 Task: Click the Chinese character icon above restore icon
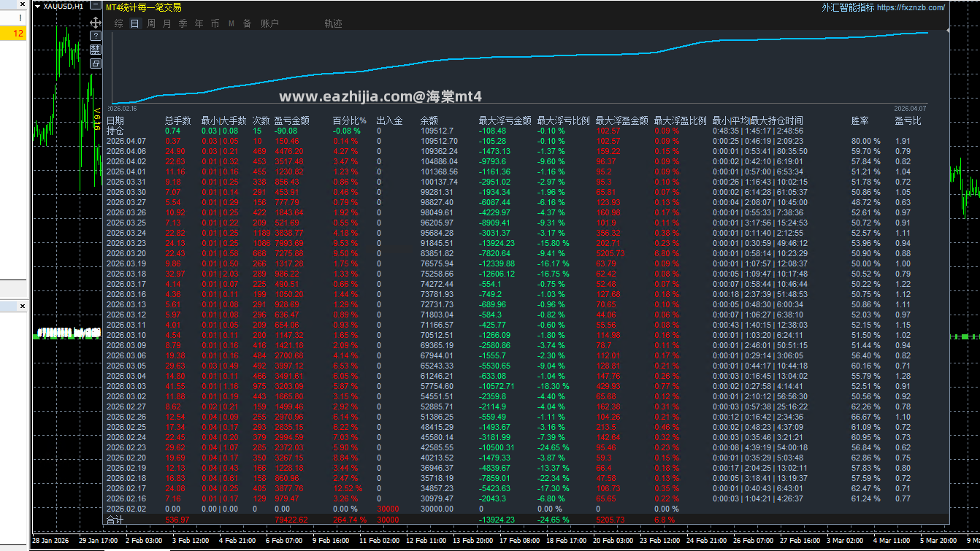[x=96, y=50]
